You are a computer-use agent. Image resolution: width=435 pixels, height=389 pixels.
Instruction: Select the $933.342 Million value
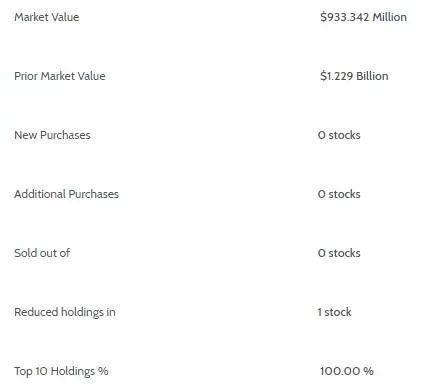tap(363, 17)
